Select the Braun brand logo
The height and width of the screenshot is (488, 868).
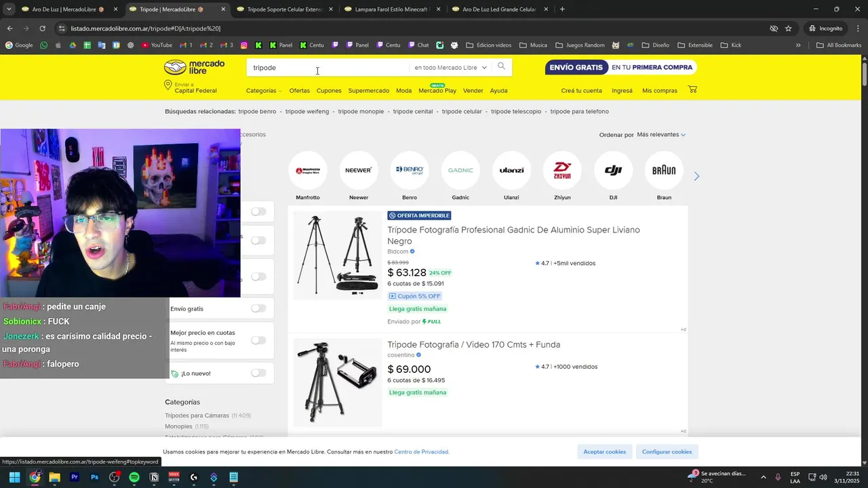click(664, 170)
